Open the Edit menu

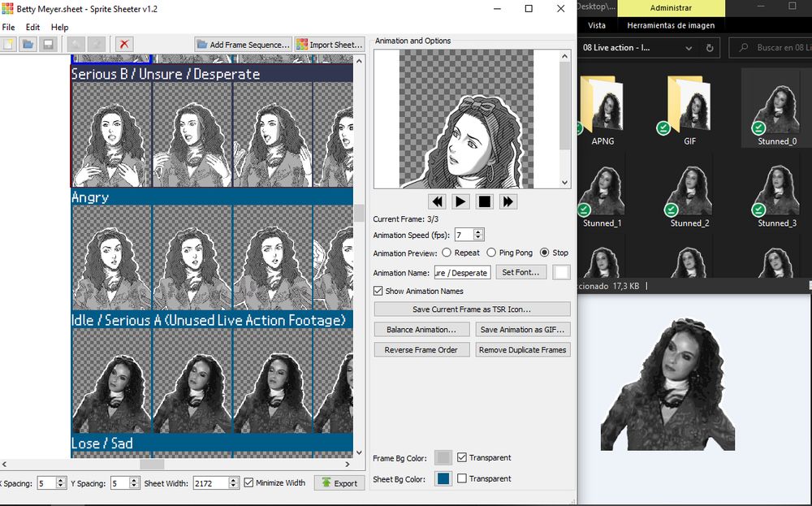[32, 27]
